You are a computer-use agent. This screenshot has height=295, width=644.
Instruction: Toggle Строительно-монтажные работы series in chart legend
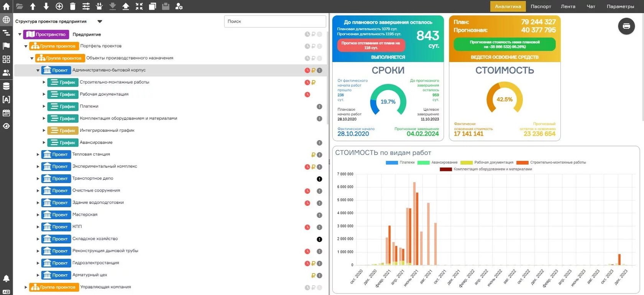tap(551, 162)
